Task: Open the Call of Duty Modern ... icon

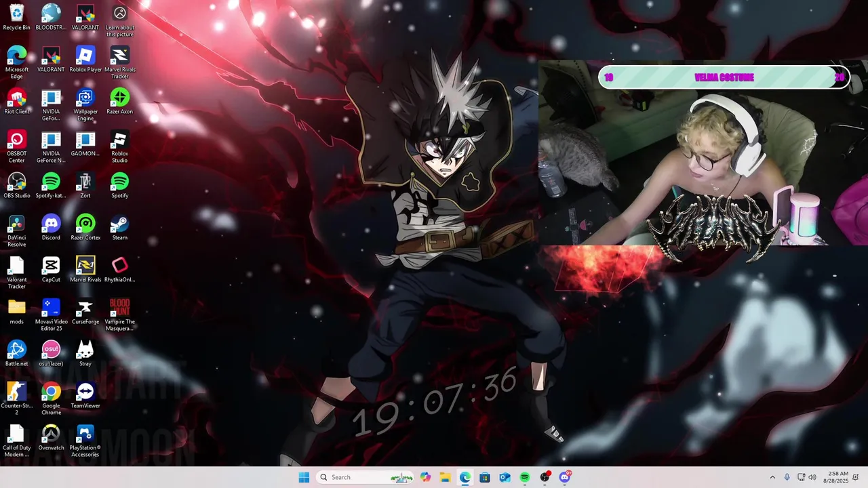Action: pyautogui.click(x=16, y=441)
